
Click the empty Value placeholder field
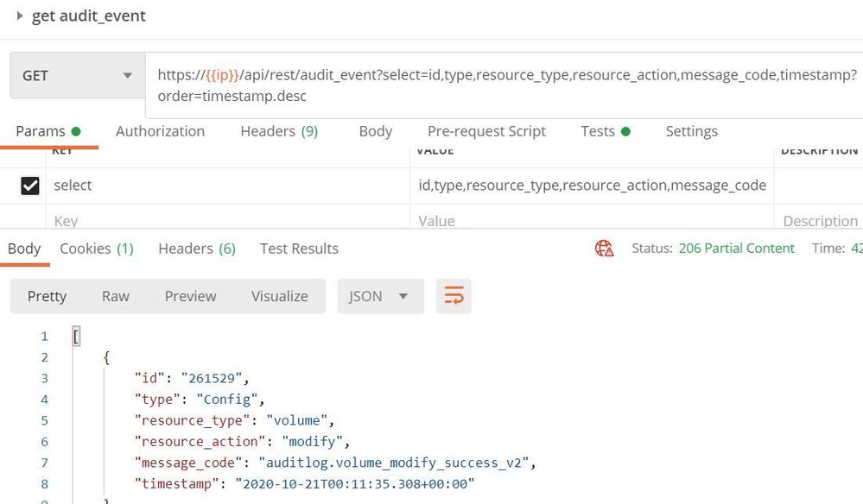click(x=593, y=220)
